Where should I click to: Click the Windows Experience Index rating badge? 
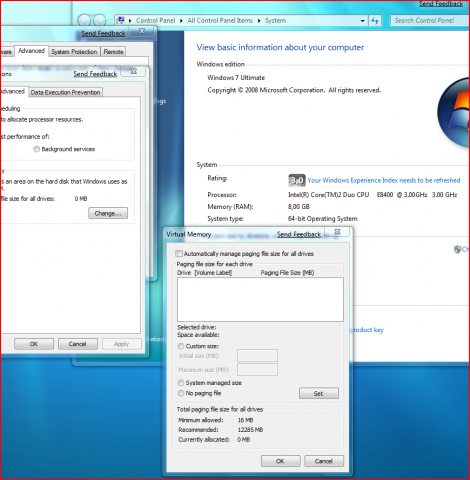296,180
